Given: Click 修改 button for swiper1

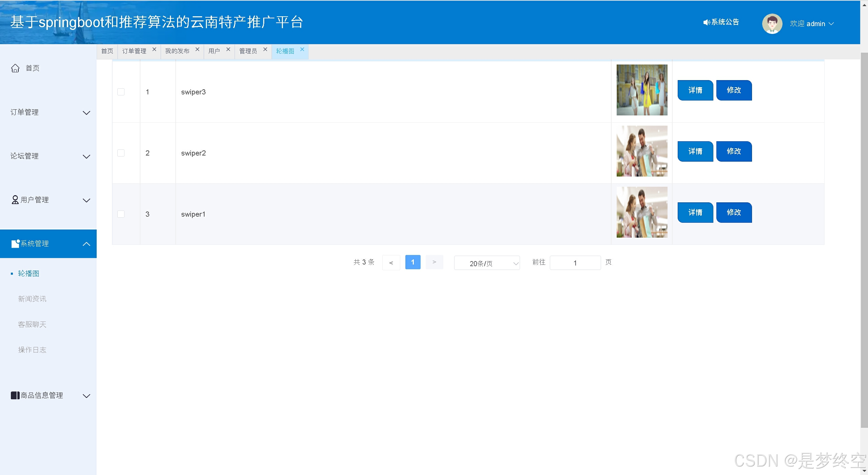Looking at the screenshot, I should pyautogui.click(x=734, y=213).
